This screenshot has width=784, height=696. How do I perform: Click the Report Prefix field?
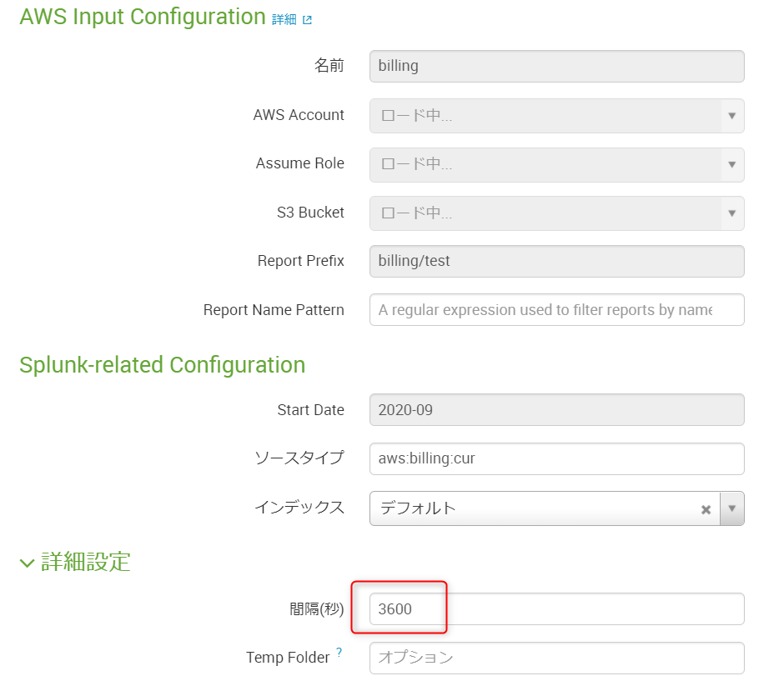point(556,261)
